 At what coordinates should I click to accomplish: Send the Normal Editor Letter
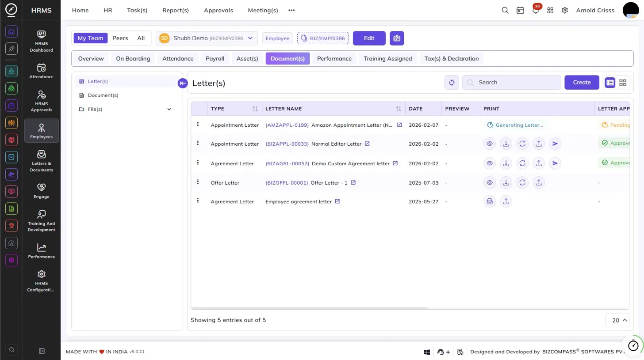tap(556, 144)
